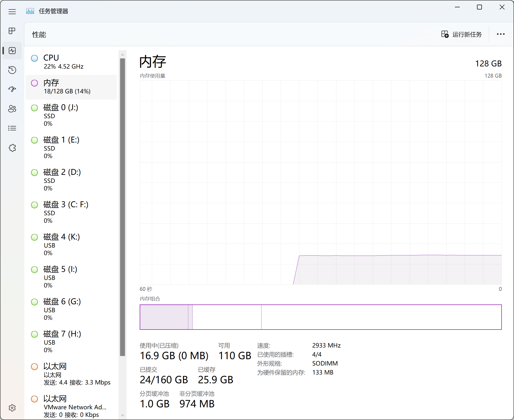This screenshot has height=420, width=514.
Task: Click the 24/160 GB committed value
Action: pos(164,380)
